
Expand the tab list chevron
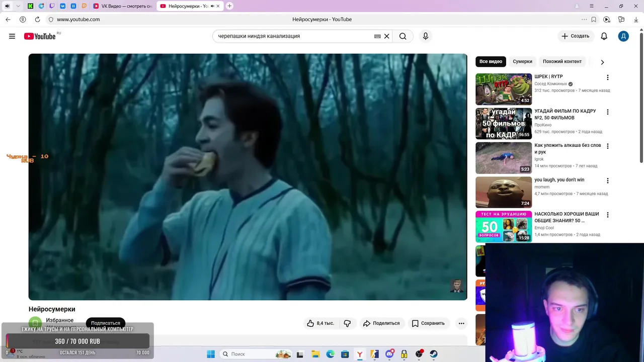pyautogui.click(x=19, y=6)
